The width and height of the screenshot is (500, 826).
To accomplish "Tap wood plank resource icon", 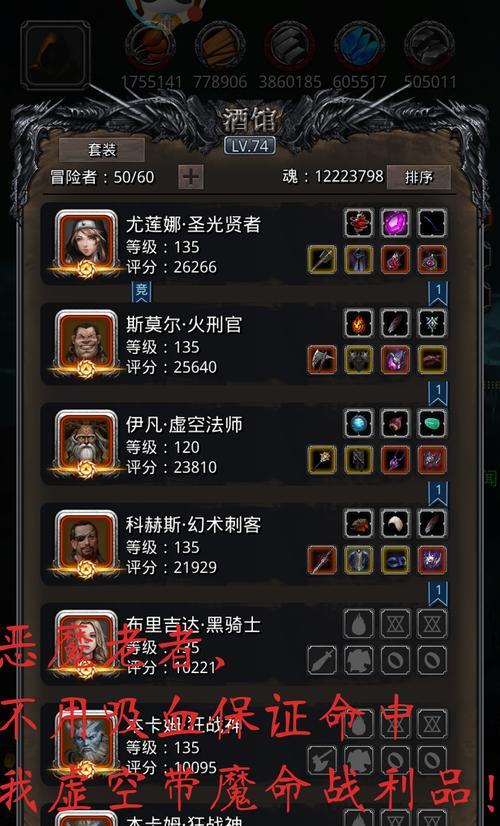I will (220, 46).
